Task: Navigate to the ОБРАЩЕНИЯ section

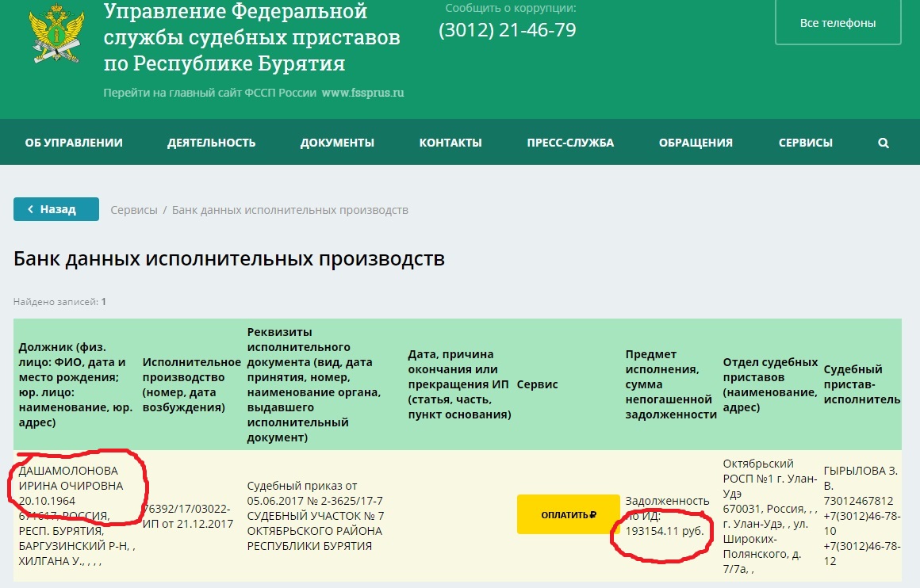Action: (696, 143)
